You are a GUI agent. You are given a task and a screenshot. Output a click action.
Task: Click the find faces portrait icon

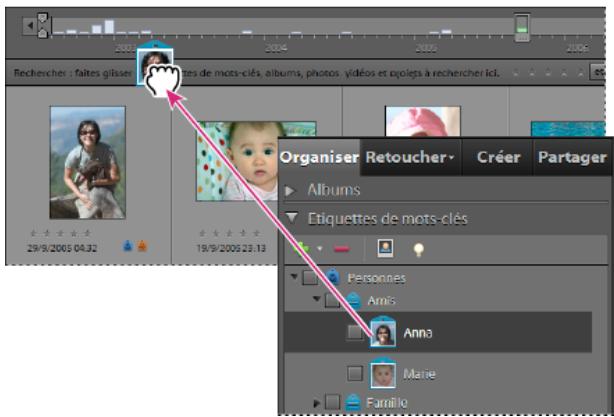(x=385, y=248)
